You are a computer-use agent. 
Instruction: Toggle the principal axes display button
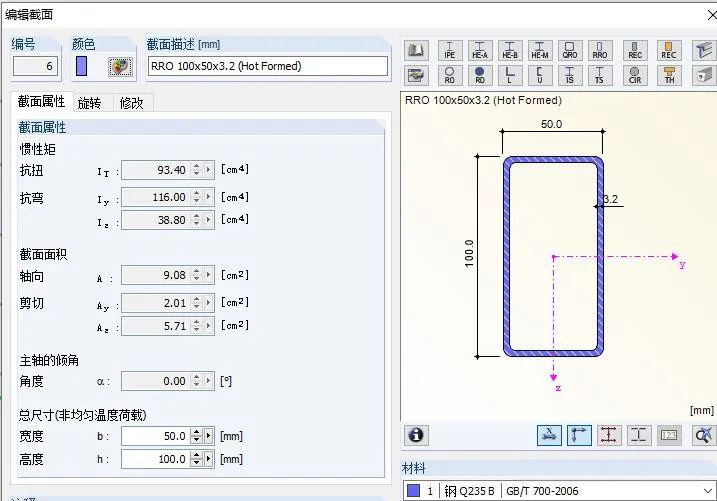(x=579, y=435)
